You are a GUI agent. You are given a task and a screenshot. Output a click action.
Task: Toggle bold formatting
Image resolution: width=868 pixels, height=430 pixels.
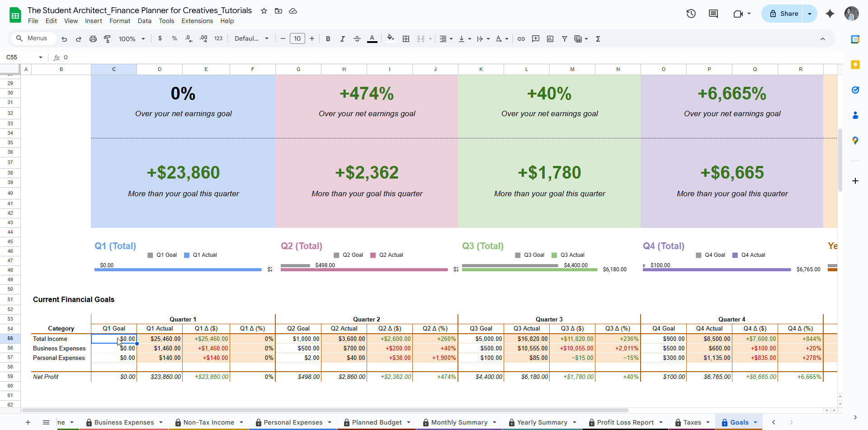(328, 39)
